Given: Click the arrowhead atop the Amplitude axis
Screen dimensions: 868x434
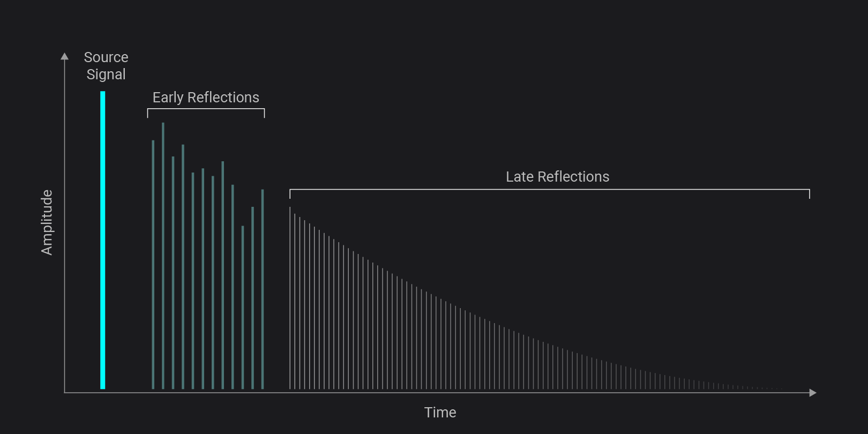Looking at the screenshot, I should tap(65, 56).
